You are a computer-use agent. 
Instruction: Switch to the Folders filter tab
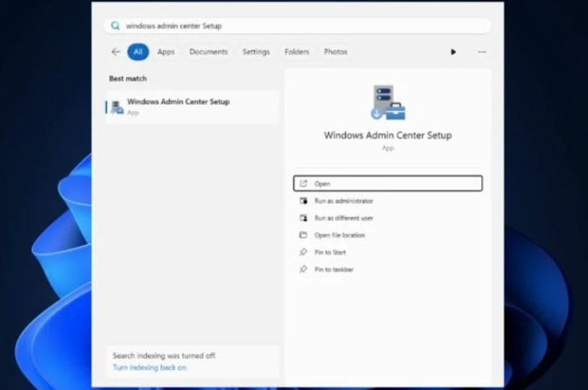point(296,52)
